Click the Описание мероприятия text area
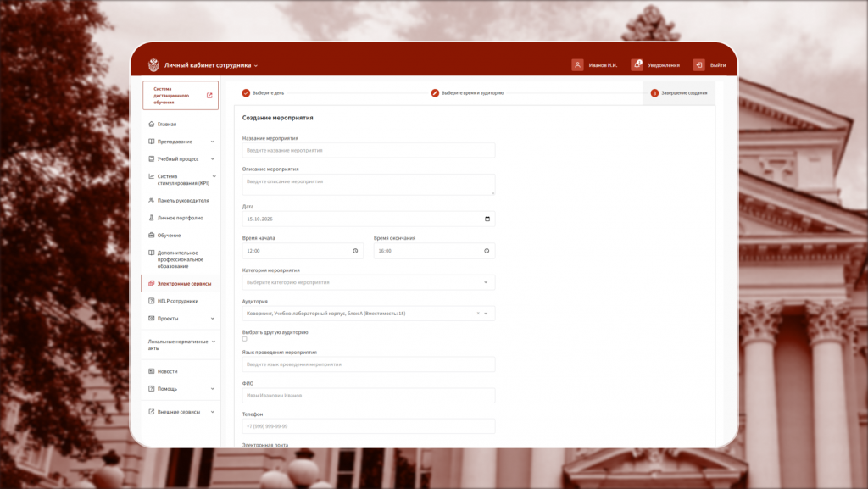This screenshot has height=489, width=868. 369,184
